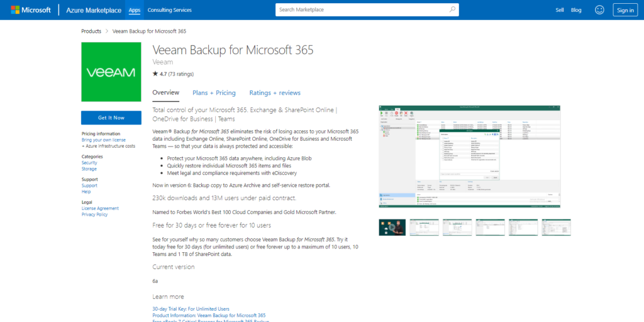Click the "Current version" heading
644x322 pixels.
174,267
